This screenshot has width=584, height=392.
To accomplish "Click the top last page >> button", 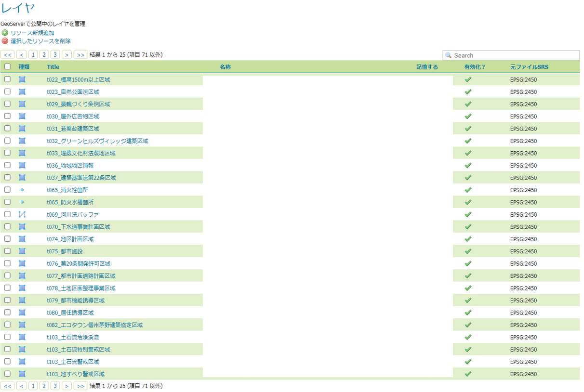I will pos(80,55).
